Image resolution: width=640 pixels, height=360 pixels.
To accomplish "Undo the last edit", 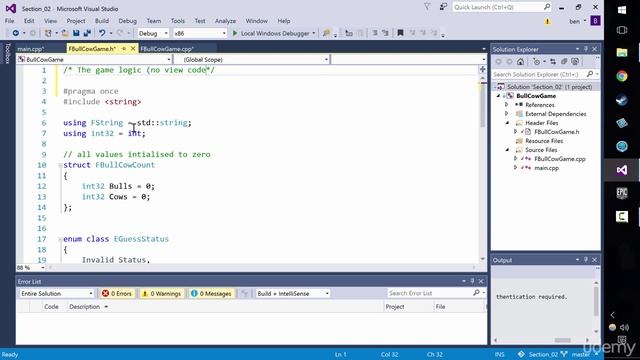I will pos(102,33).
